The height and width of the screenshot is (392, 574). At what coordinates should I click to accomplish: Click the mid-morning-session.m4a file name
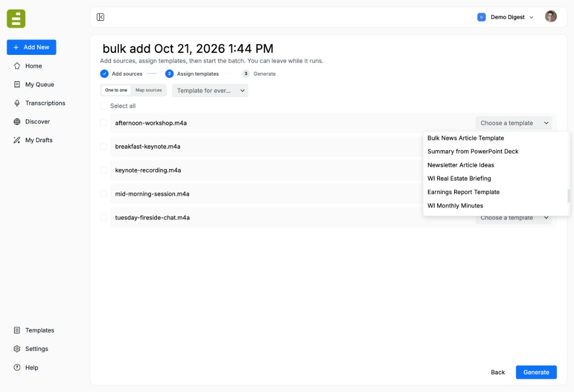(x=152, y=194)
